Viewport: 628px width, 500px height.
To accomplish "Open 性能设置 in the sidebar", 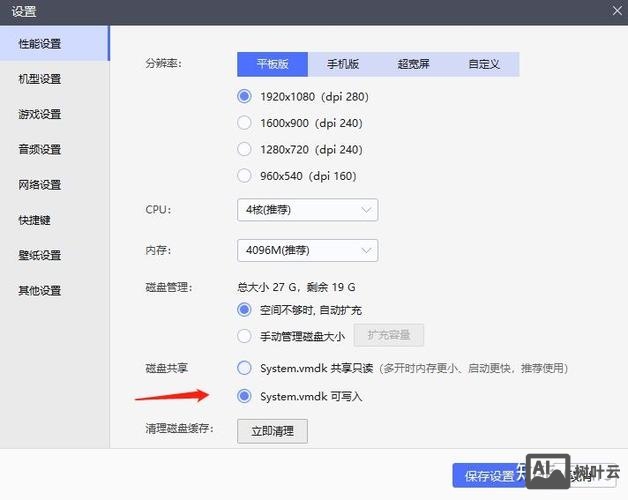I will click(54, 43).
